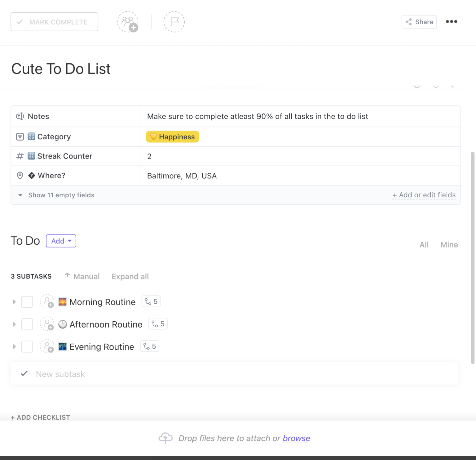Open the 5 linked items on Morning Routine

point(151,301)
